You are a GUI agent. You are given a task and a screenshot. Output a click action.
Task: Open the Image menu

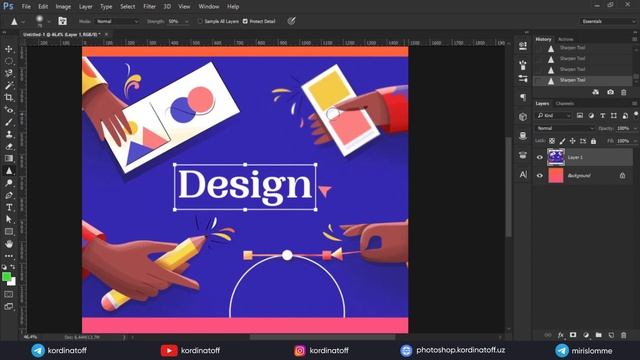click(x=63, y=7)
